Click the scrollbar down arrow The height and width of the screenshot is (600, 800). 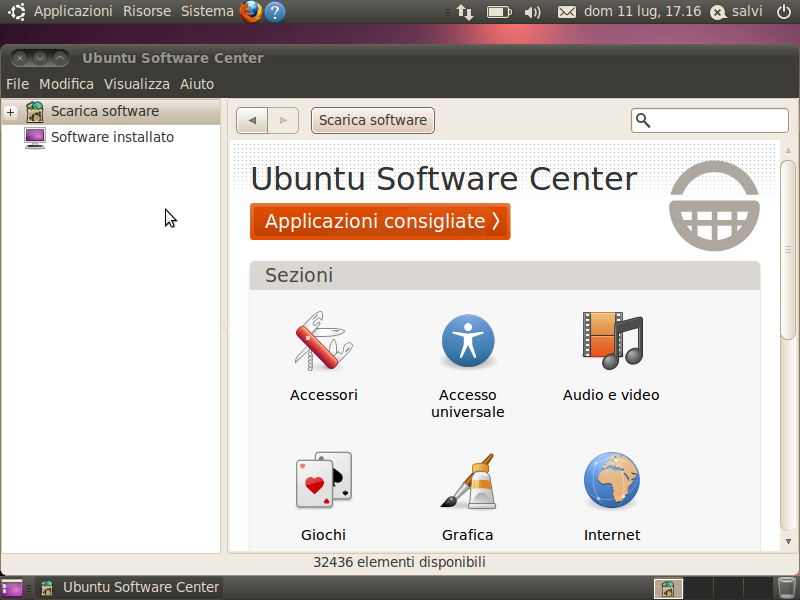(x=788, y=541)
